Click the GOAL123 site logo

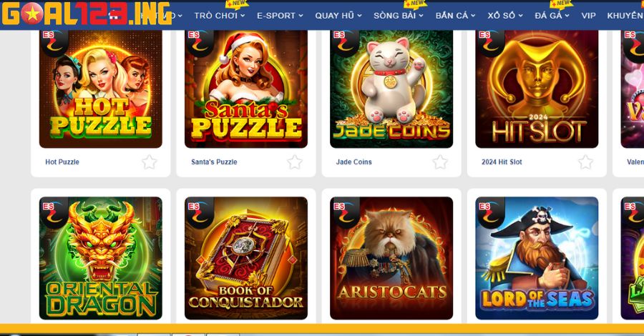[x=87, y=14]
